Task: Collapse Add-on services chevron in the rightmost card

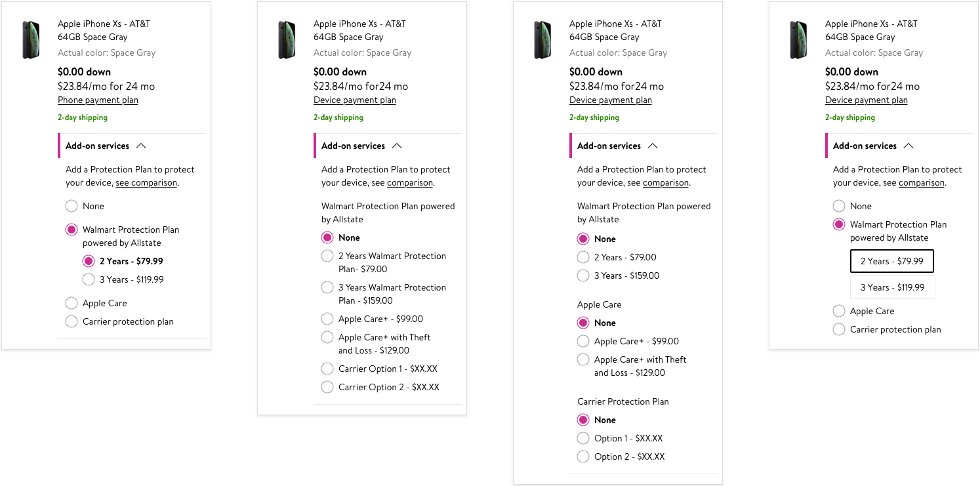Action: coord(908,146)
